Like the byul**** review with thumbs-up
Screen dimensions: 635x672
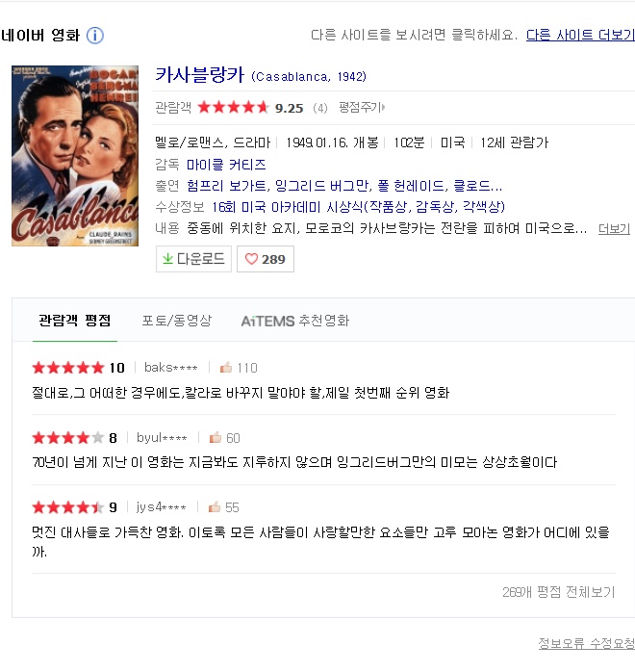(215, 438)
